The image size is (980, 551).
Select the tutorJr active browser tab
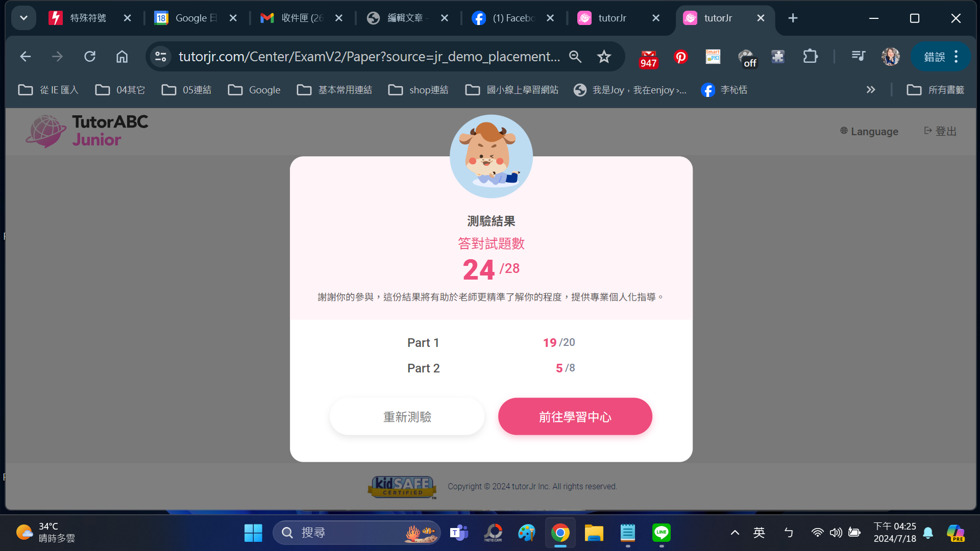pyautogui.click(x=724, y=18)
